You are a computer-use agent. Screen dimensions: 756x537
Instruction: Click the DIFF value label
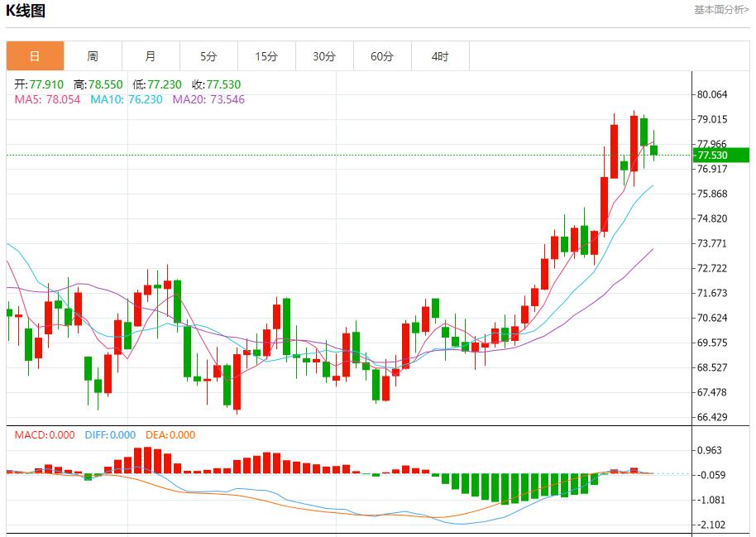coord(110,435)
